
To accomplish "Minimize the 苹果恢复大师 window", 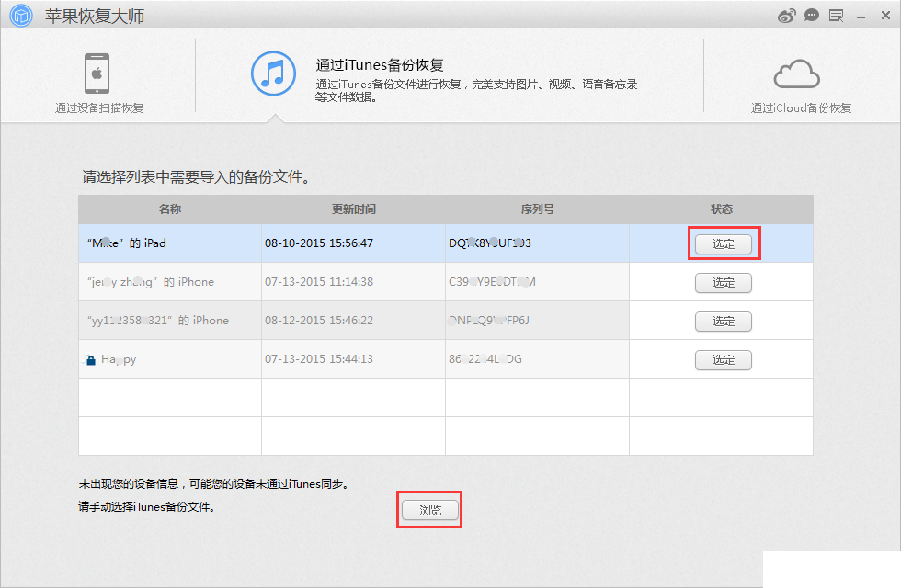I will 861,17.
